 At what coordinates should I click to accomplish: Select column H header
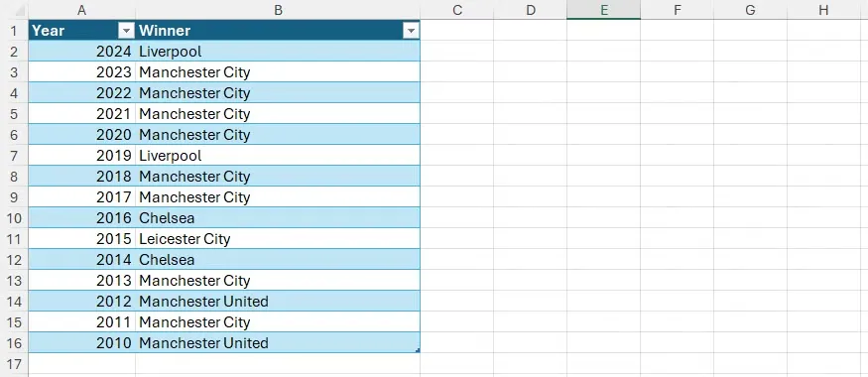(823, 10)
